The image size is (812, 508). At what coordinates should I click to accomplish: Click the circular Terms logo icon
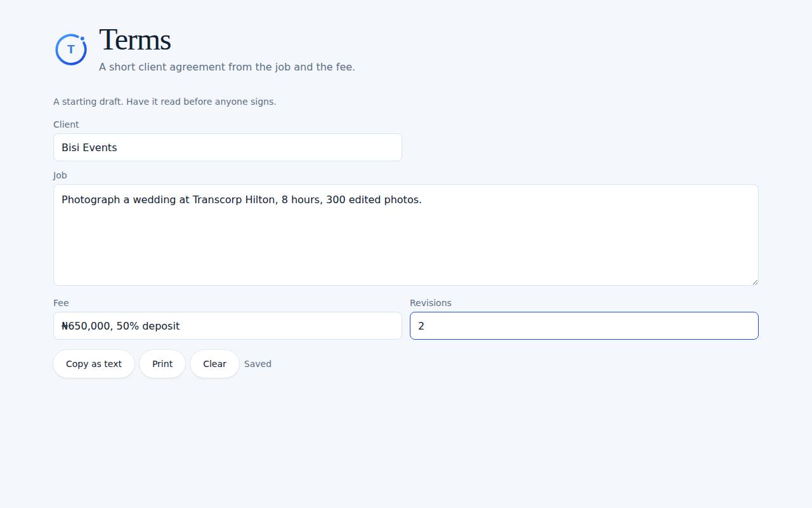coord(71,50)
